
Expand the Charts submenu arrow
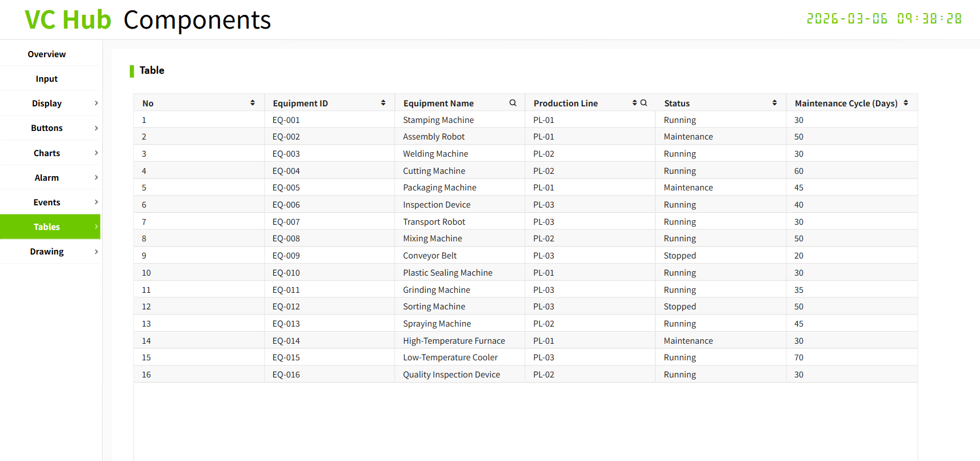click(x=96, y=153)
